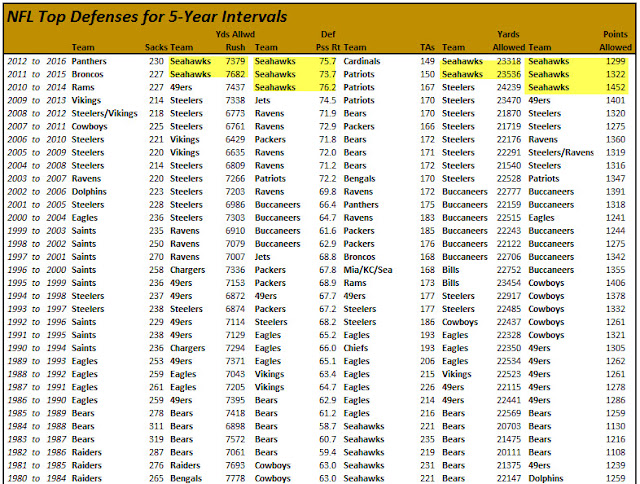
Task: Click highlighted yards allowed value 23318
Action: point(509,61)
